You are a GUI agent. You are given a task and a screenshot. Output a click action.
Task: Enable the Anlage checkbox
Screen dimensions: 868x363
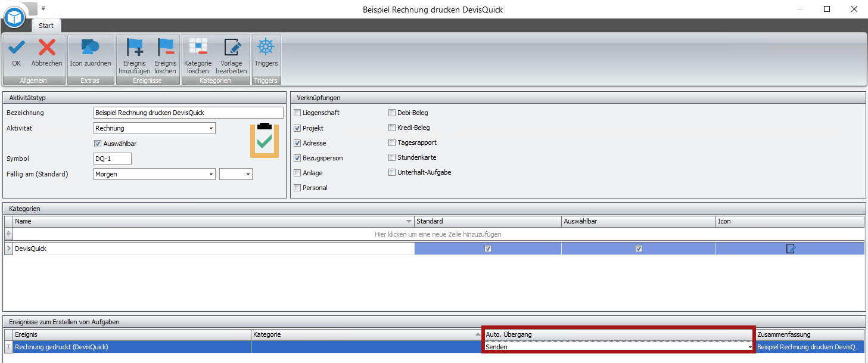point(297,173)
